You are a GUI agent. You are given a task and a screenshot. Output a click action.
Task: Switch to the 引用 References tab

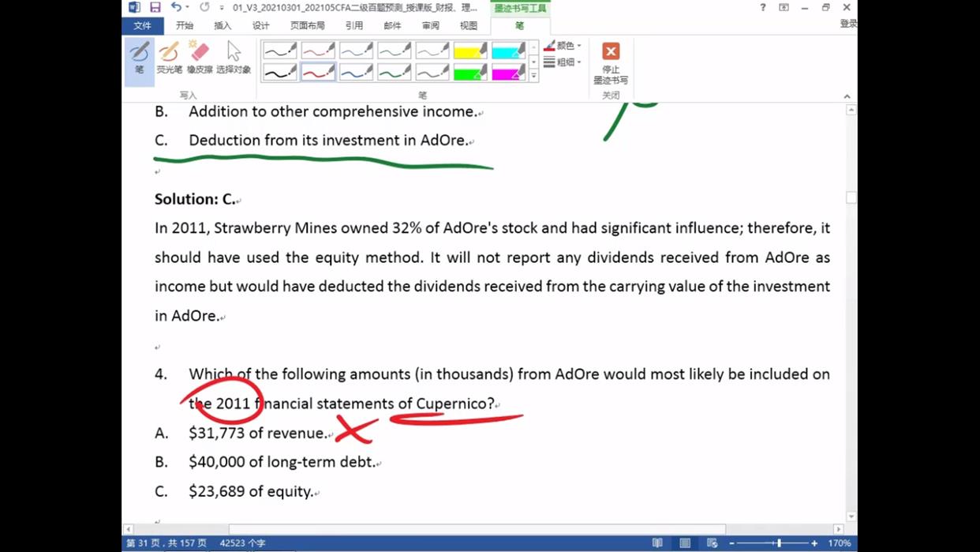click(x=354, y=25)
